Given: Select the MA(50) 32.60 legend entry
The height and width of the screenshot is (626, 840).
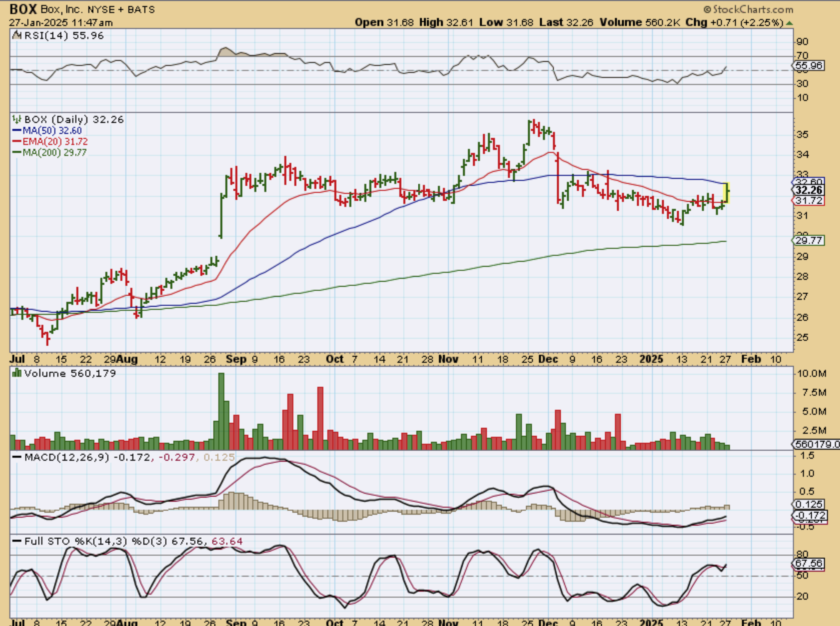Looking at the screenshot, I should coord(52,131).
